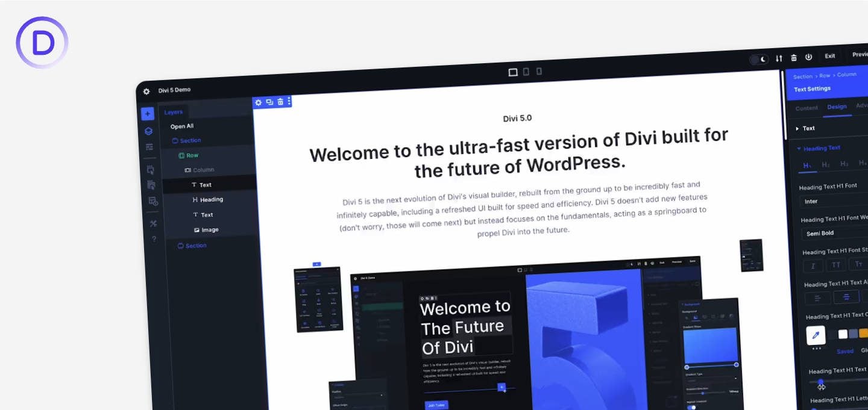Click the trash icon in the top bar
This screenshot has height=410, width=868.
tap(794, 58)
